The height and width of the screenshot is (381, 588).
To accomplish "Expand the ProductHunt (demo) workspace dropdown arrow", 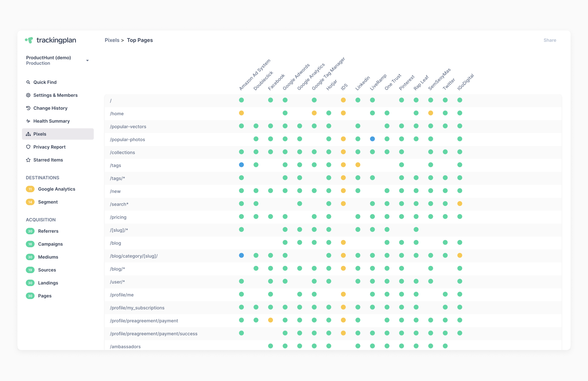I will pos(87,61).
